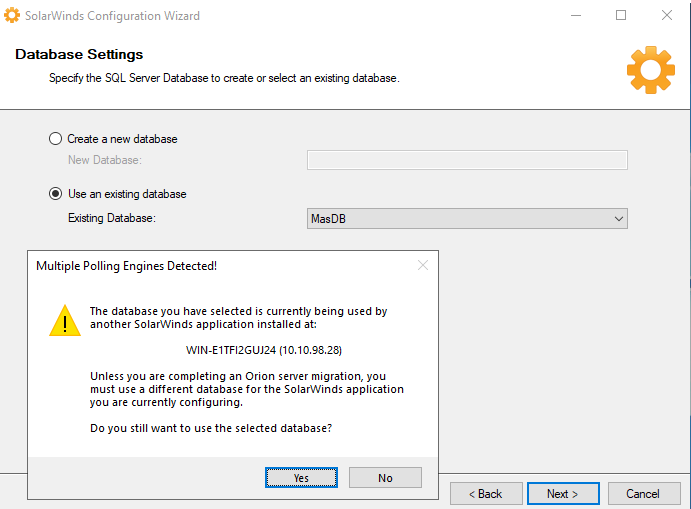
Task: Click the 'Specify the SQL Server Database' instruction text
Action: (x=224, y=78)
